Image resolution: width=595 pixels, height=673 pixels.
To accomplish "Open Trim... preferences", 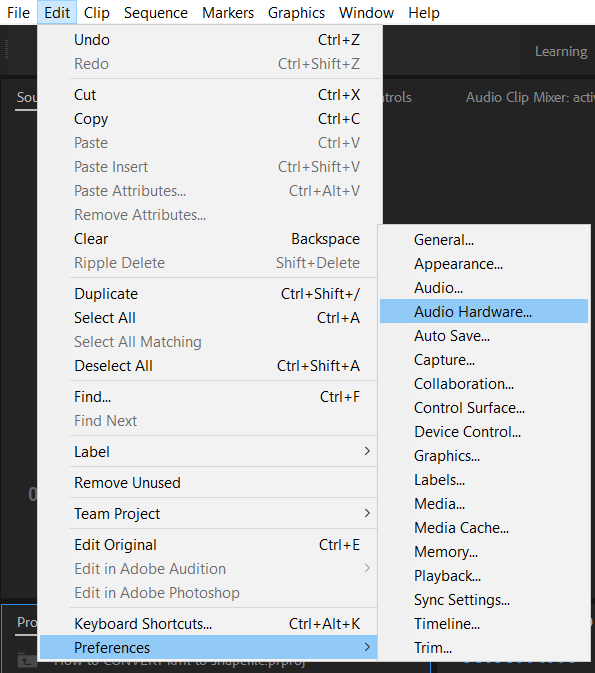I will tap(484, 648).
